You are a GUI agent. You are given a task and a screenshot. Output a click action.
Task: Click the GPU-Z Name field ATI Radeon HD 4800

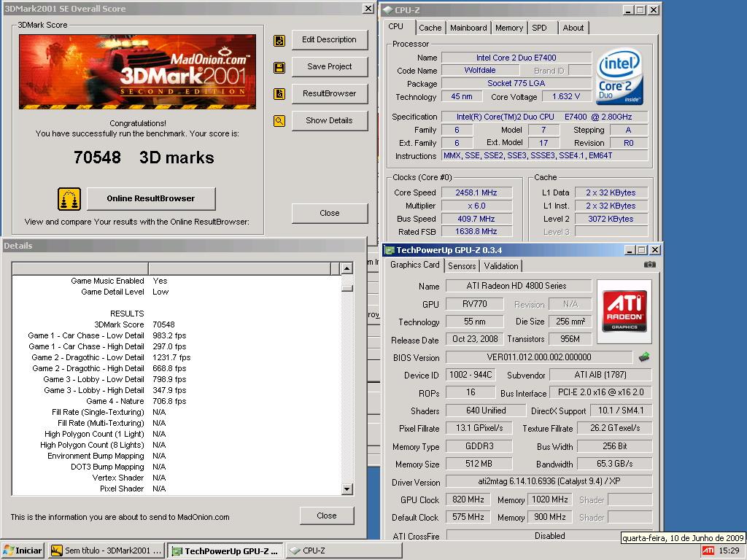(x=519, y=286)
